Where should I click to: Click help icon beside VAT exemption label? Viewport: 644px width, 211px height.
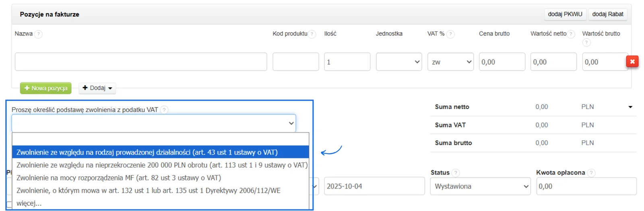click(164, 110)
